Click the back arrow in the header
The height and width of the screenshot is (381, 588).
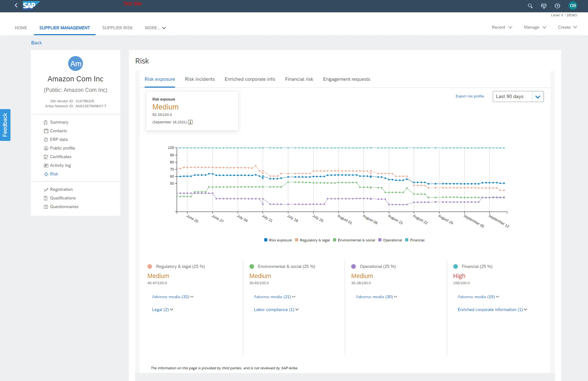pyautogui.click(x=16, y=5)
